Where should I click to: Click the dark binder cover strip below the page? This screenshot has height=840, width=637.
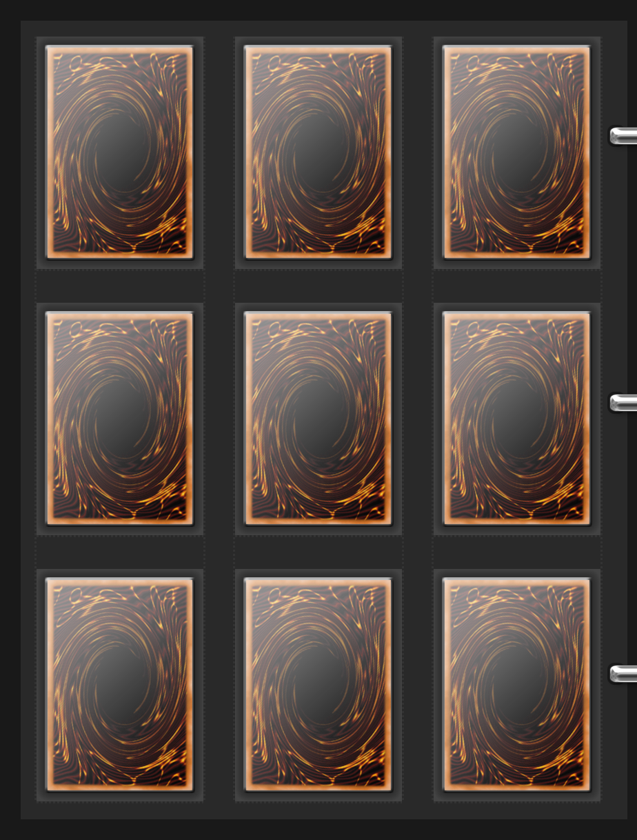(x=318, y=830)
